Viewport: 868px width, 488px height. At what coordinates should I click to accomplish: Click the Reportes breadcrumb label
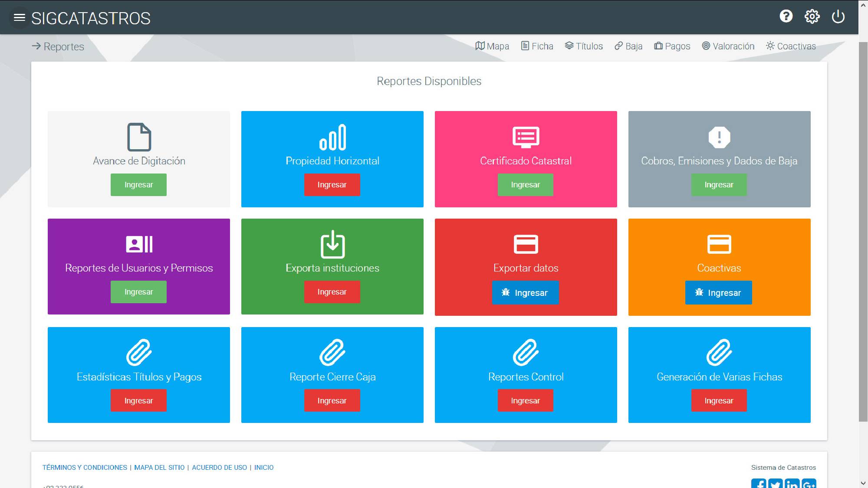[64, 46]
